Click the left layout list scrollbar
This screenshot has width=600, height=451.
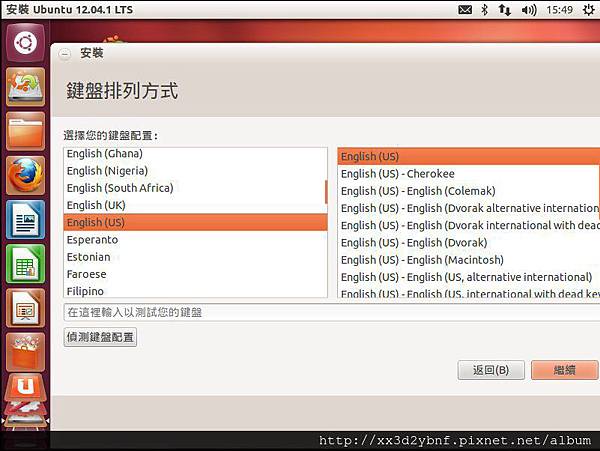click(x=326, y=192)
